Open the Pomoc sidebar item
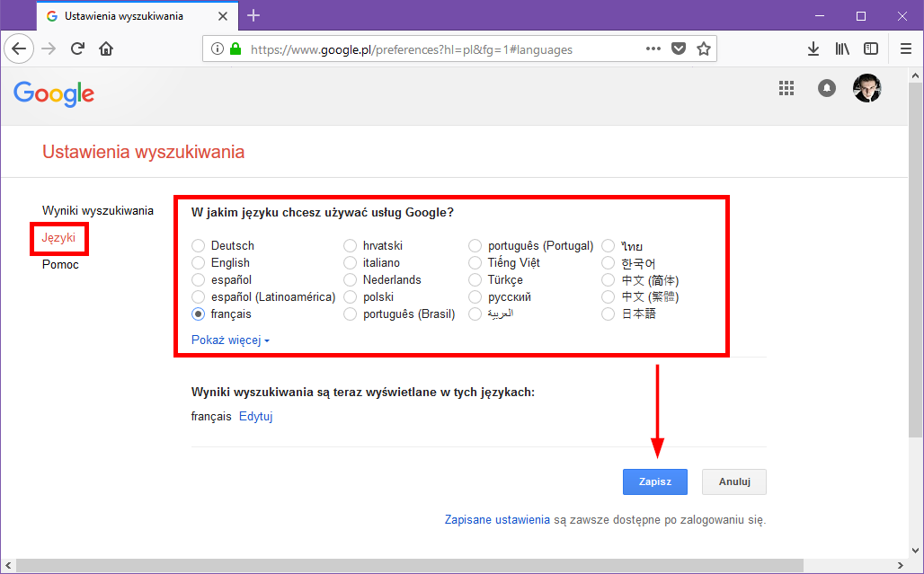 (x=60, y=265)
